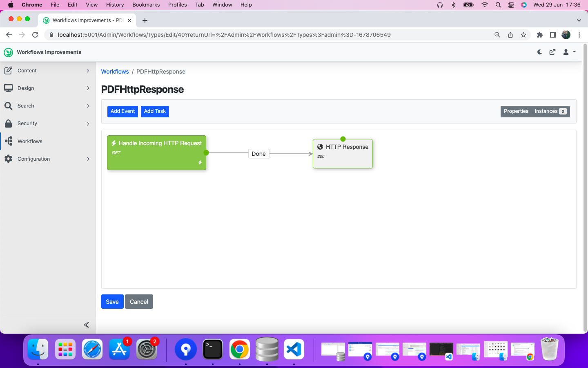Reload the page
This screenshot has height=368, width=588.
click(35, 35)
